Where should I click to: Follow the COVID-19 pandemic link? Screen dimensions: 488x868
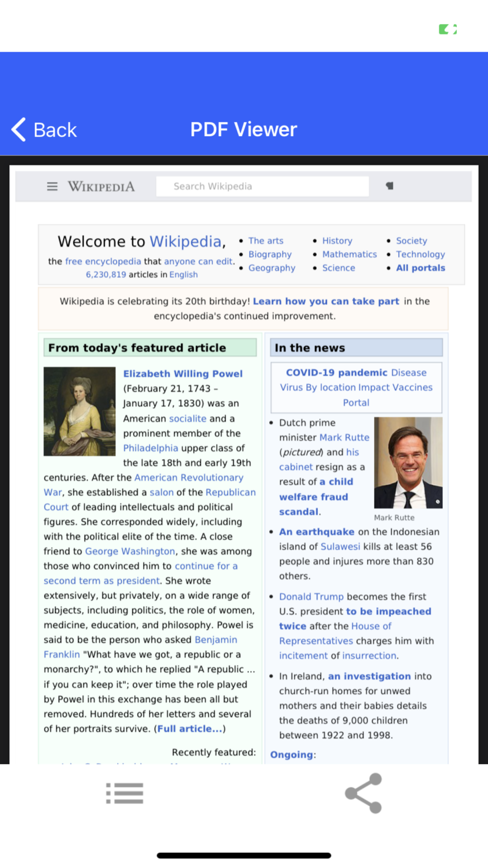pos(336,372)
